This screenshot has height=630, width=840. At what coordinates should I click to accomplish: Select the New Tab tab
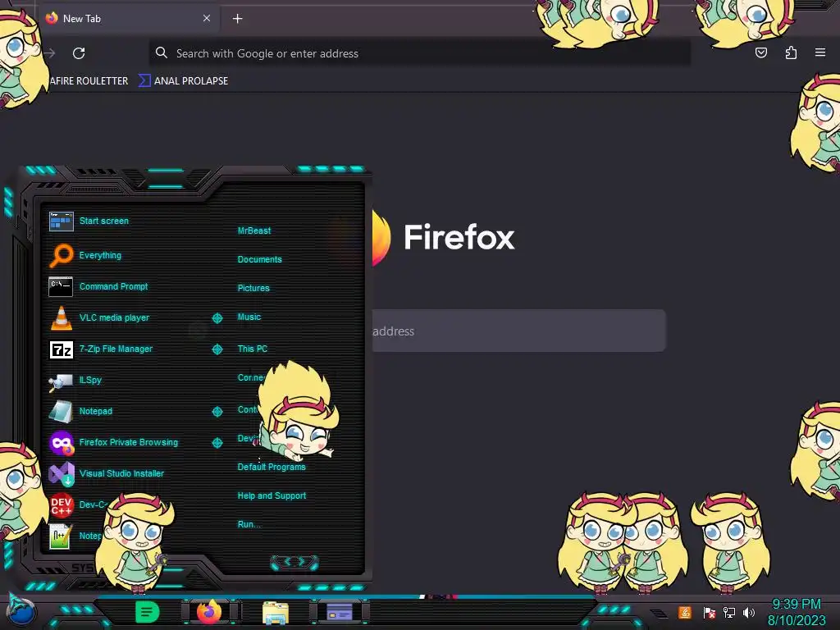click(129, 19)
